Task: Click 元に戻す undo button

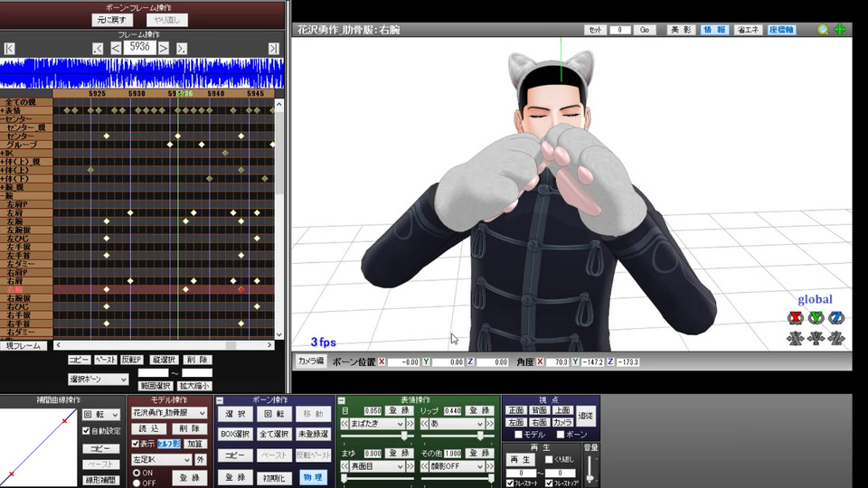Action: coord(112,20)
